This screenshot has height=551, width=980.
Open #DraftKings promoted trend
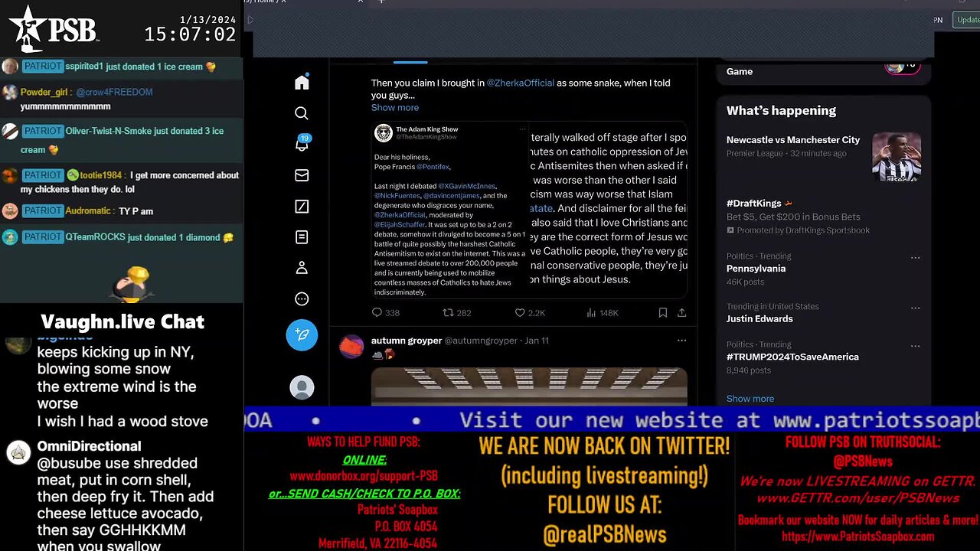pos(754,204)
